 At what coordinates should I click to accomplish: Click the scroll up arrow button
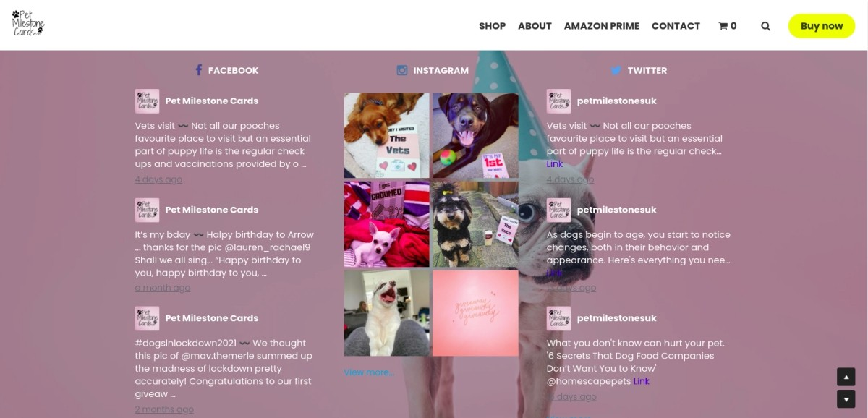click(846, 377)
